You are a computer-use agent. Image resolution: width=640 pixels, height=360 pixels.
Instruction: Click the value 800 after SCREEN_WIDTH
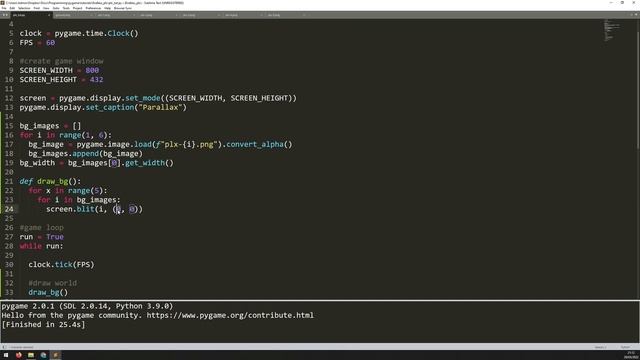tap(92, 70)
